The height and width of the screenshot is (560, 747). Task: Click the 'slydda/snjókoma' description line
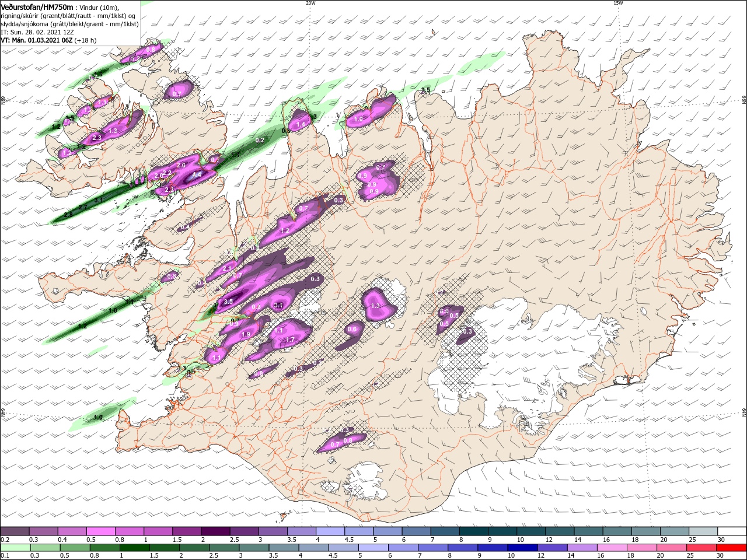(69, 24)
